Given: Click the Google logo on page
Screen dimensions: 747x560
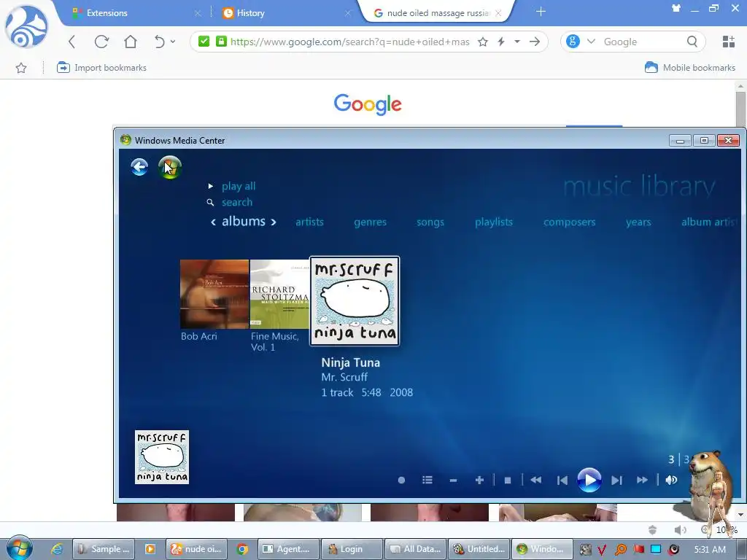Looking at the screenshot, I should [x=368, y=104].
